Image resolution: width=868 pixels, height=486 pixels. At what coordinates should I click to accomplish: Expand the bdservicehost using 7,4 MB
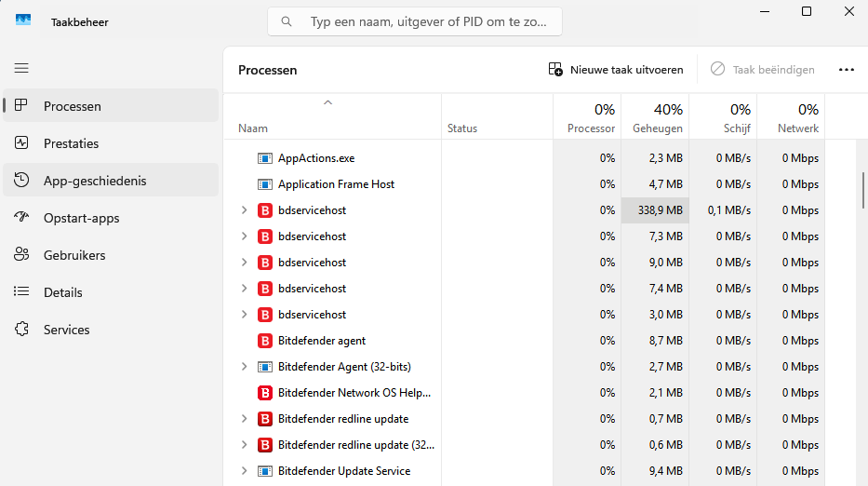244,289
